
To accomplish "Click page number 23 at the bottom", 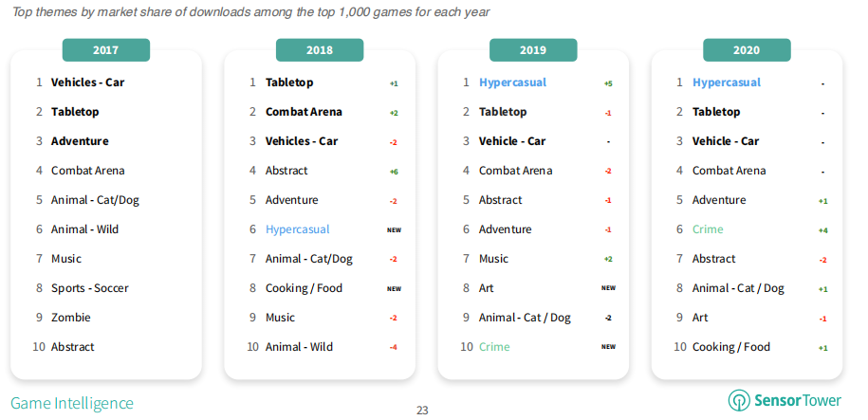I will (423, 411).
